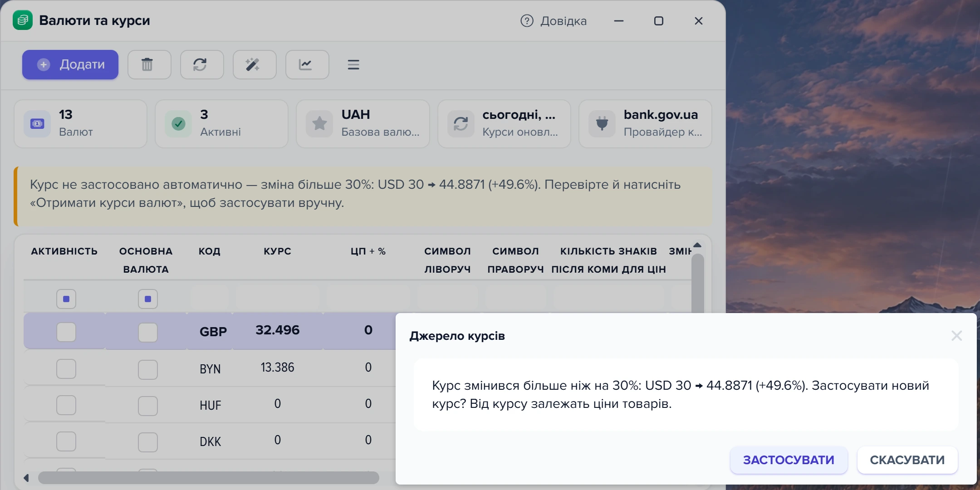The height and width of the screenshot is (490, 980).
Task: Click the vertical table scrollbar thumb
Action: tap(698, 284)
